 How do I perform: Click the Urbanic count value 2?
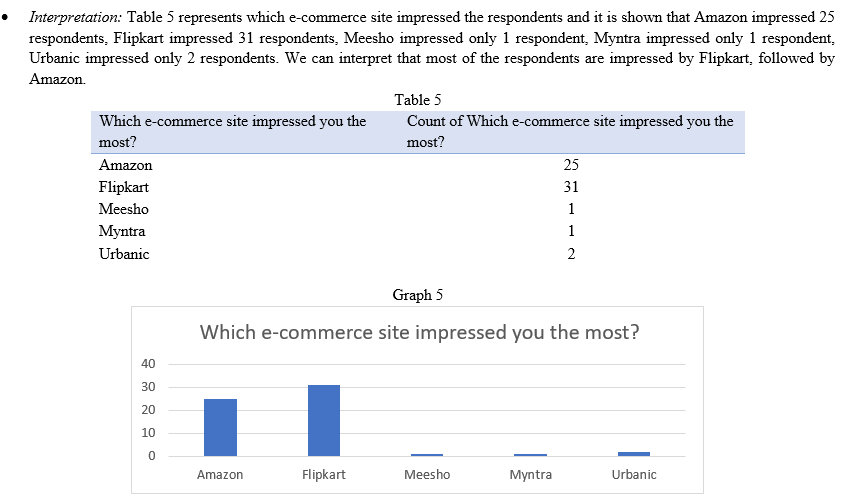(x=571, y=254)
